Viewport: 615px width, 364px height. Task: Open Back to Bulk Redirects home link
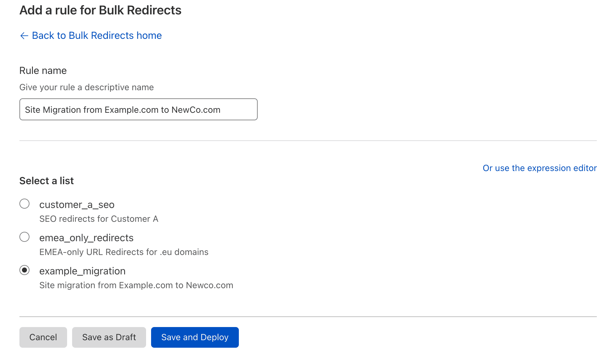[96, 35]
